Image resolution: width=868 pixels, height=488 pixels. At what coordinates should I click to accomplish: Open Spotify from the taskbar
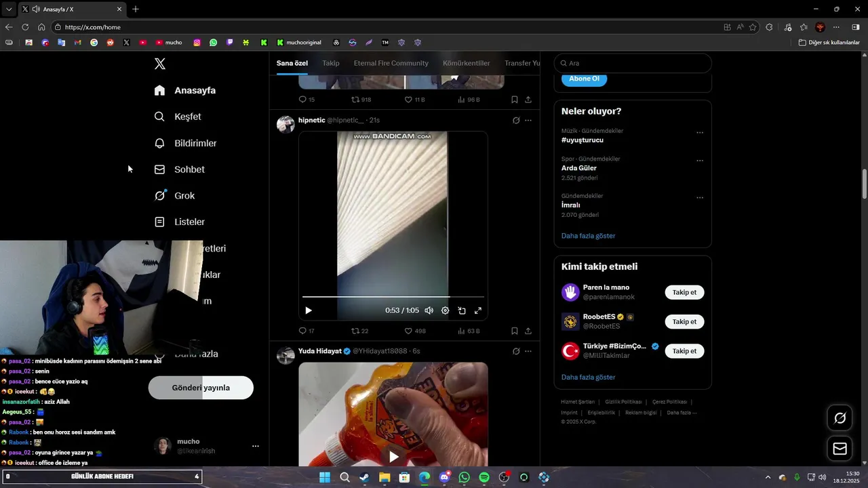coord(484,477)
